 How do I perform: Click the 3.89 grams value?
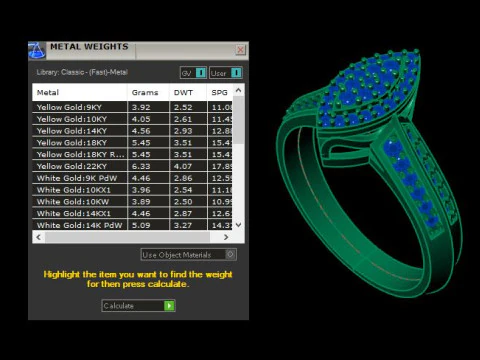coord(141,202)
